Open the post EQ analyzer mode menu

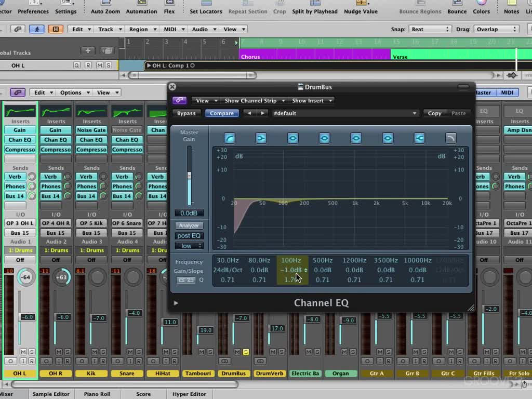[189, 236]
